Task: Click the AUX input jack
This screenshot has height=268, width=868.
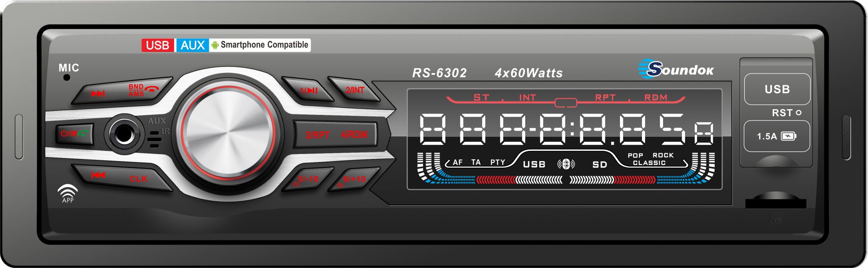Action: click(x=124, y=134)
